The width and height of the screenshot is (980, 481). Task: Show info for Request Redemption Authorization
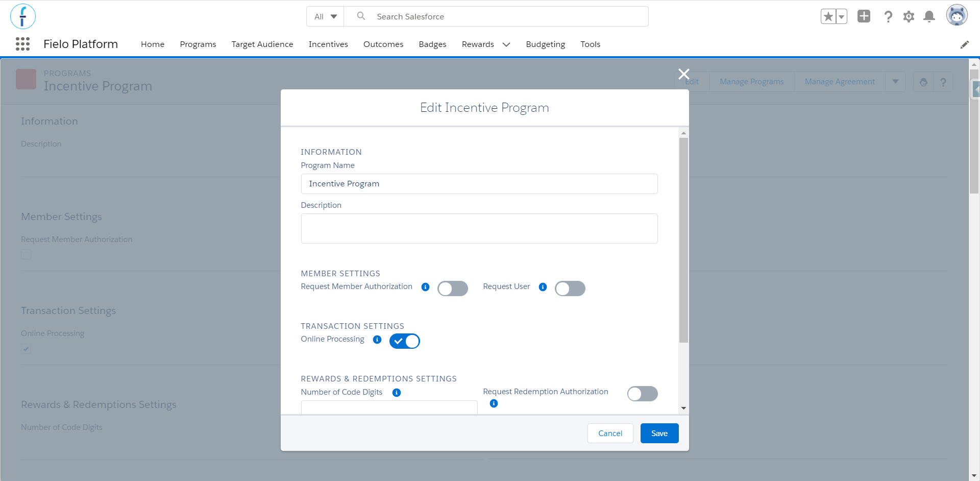494,403
